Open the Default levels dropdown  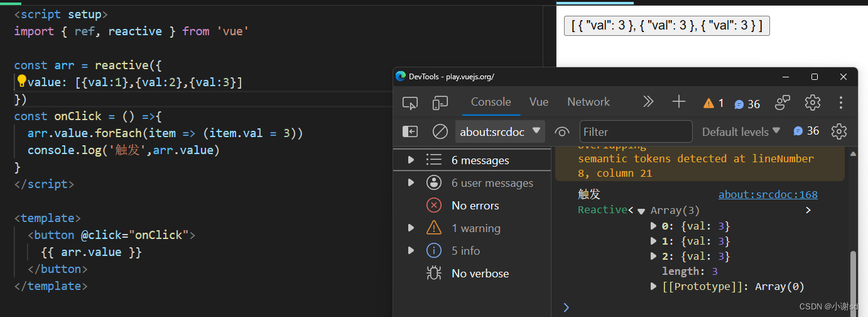coord(741,131)
